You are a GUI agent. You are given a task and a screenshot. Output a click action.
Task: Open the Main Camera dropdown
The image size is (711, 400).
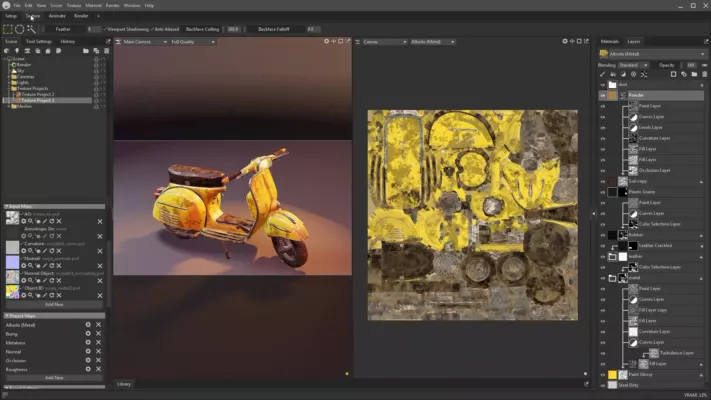coord(145,42)
